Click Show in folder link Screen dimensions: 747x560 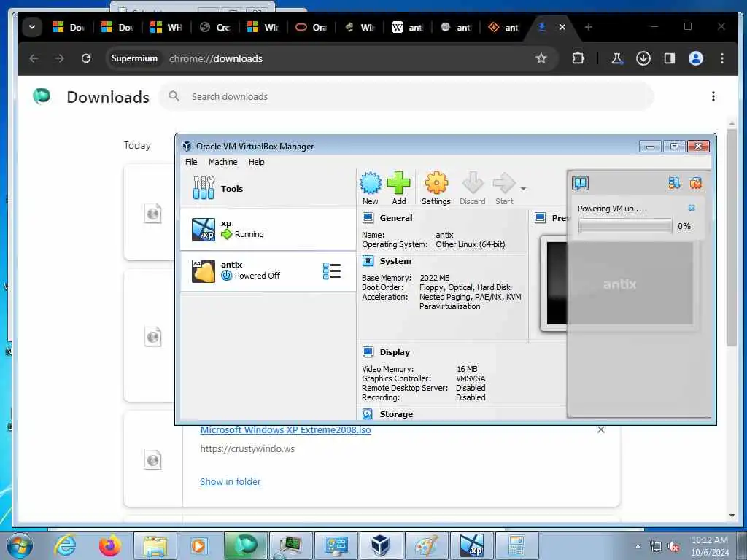230,481
